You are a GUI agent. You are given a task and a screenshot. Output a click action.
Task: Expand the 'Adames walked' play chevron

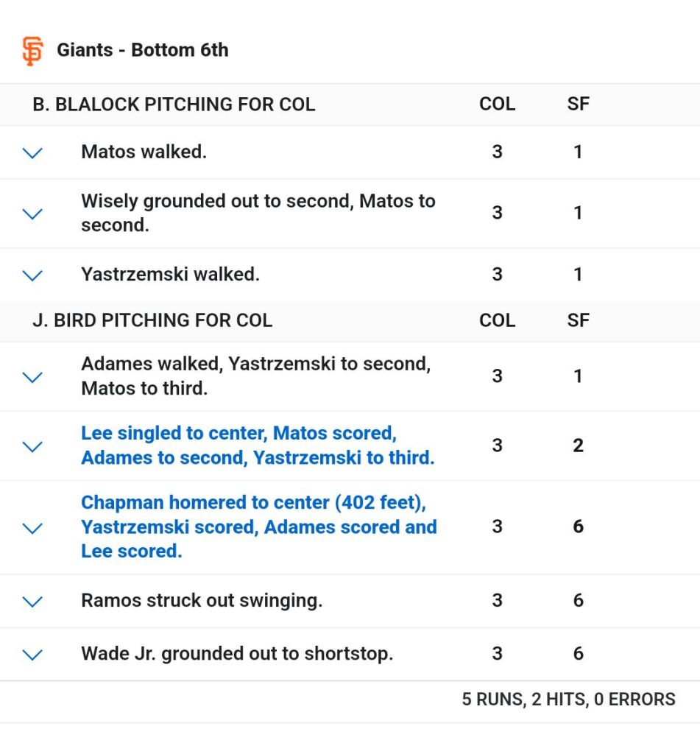tap(32, 378)
